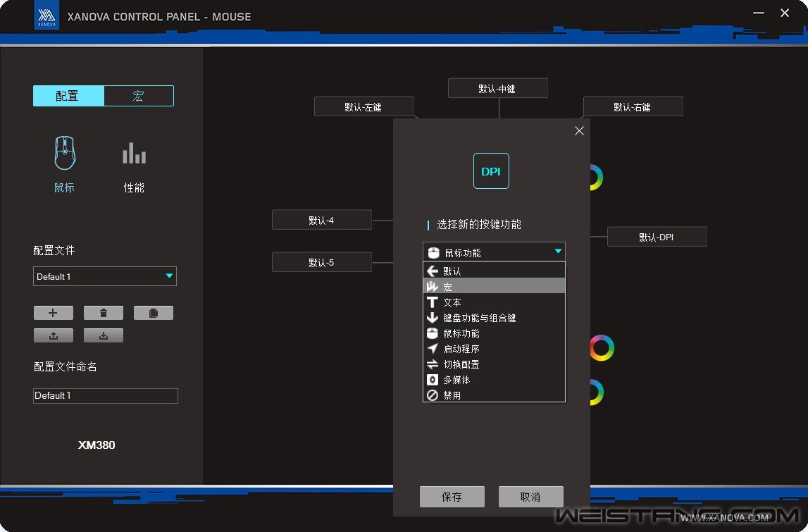The height and width of the screenshot is (532, 808).
Task: Switch to the 宏 tab in sidebar
Action: click(x=138, y=96)
